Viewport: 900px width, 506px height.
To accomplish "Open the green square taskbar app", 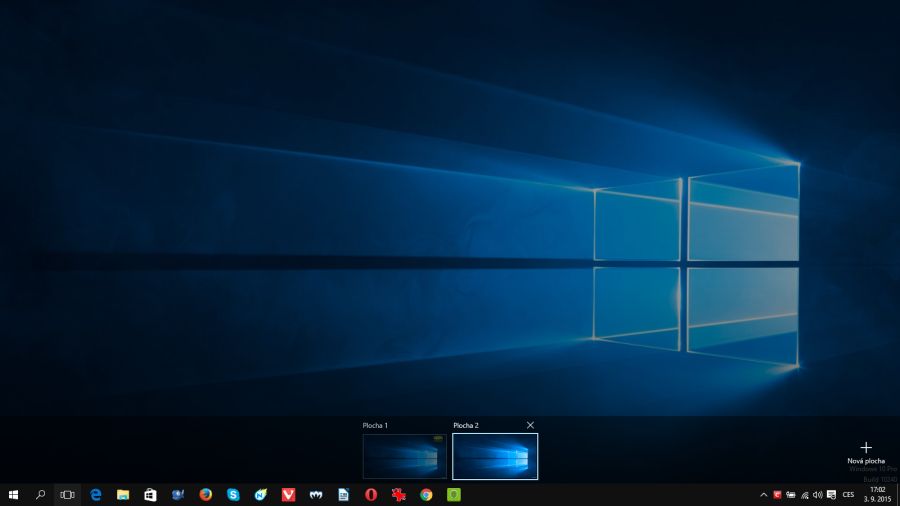I will (453, 495).
